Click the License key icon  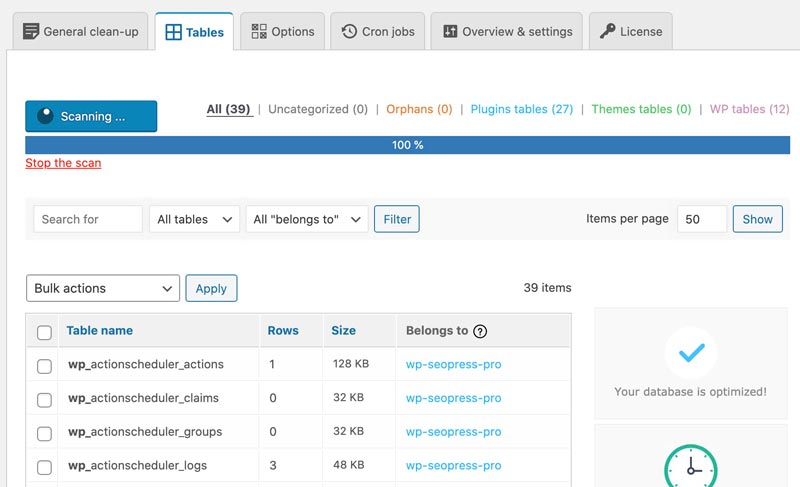coord(607,31)
